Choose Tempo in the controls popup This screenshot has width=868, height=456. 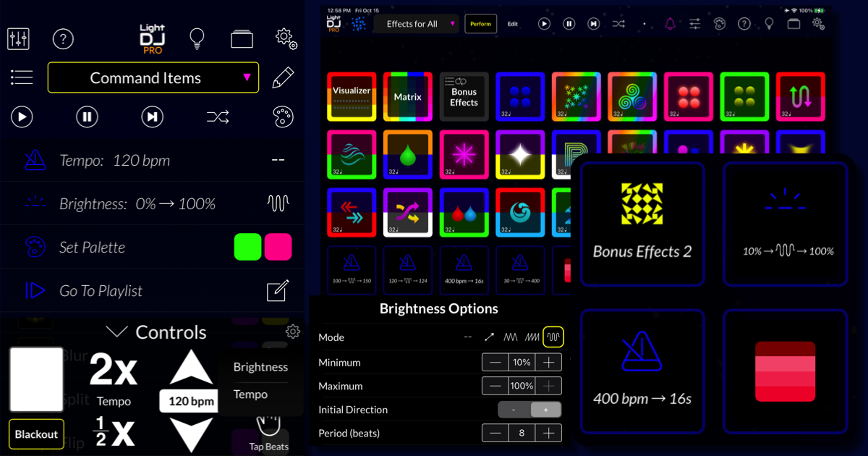click(x=250, y=394)
